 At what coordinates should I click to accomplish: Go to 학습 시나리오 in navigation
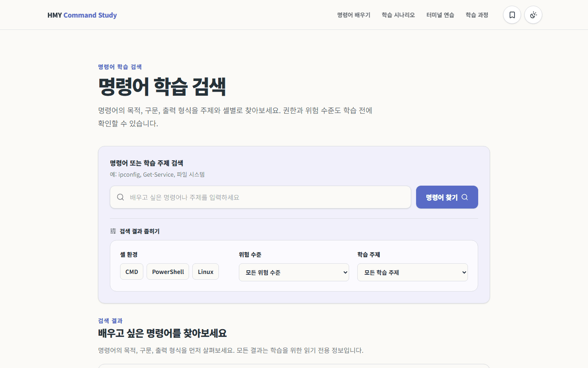pos(398,15)
